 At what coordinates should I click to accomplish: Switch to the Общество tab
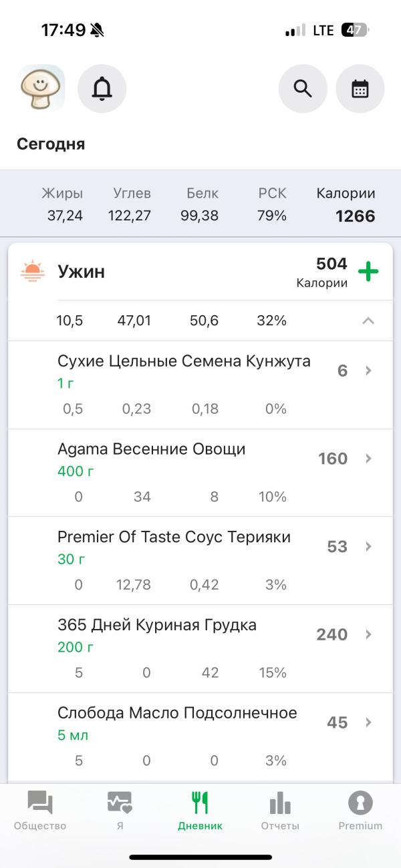[x=40, y=810]
